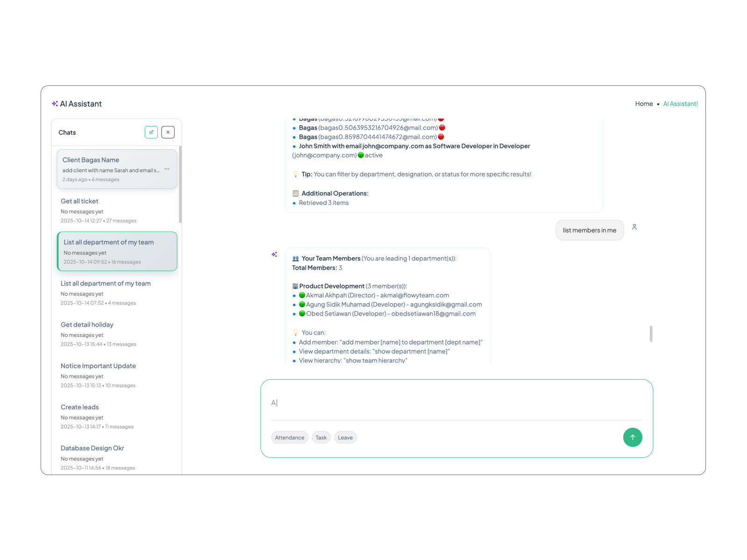Click the message input text field
The image size is (747, 560).
456,403
